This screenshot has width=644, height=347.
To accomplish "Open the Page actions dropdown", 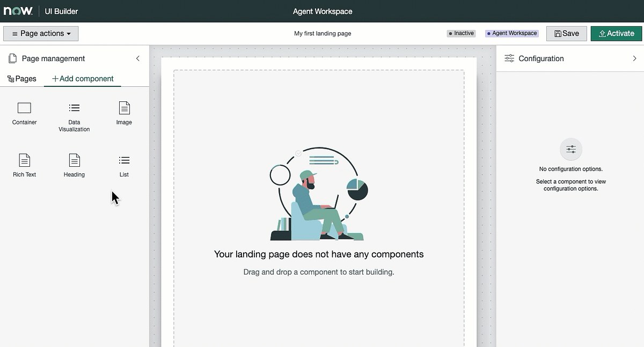I will pyautogui.click(x=40, y=33).
